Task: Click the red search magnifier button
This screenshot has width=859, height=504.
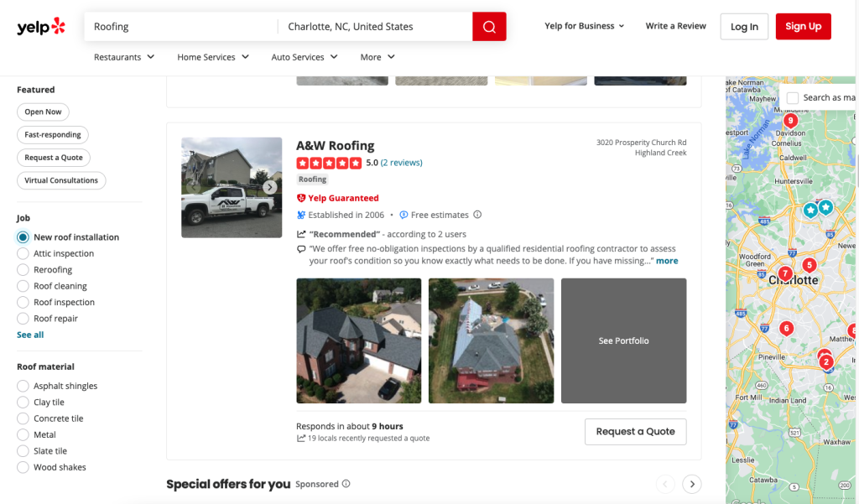Action: tap(489, 27)
